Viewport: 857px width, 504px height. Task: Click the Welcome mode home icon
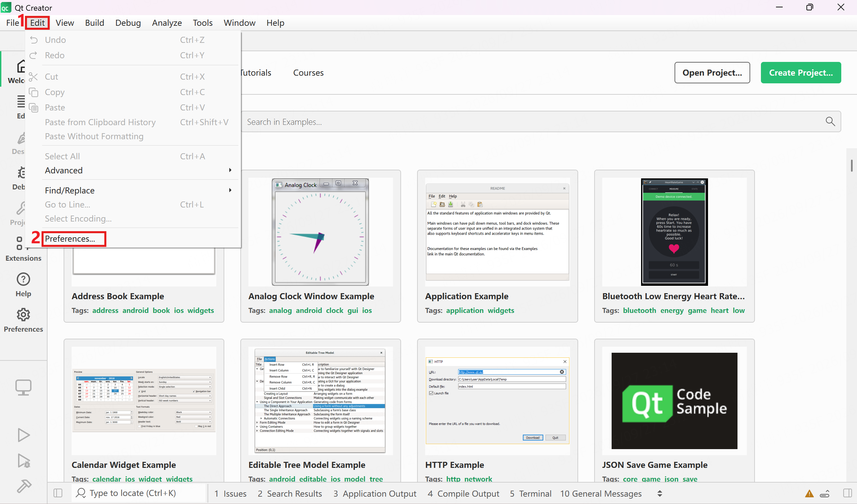click(x=21, y=66)
